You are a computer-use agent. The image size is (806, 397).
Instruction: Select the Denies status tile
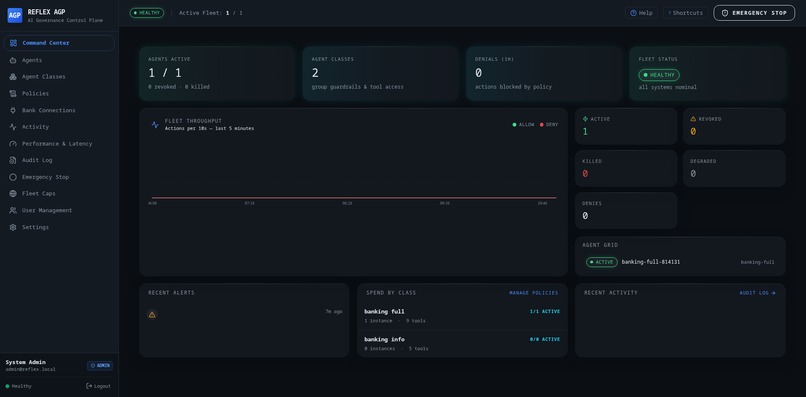tap(626, 210)
